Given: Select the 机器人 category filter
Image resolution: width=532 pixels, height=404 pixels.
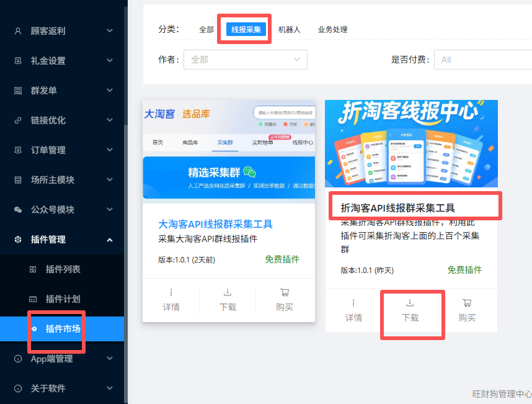Looking at the screenshot, I should (289, 30).
